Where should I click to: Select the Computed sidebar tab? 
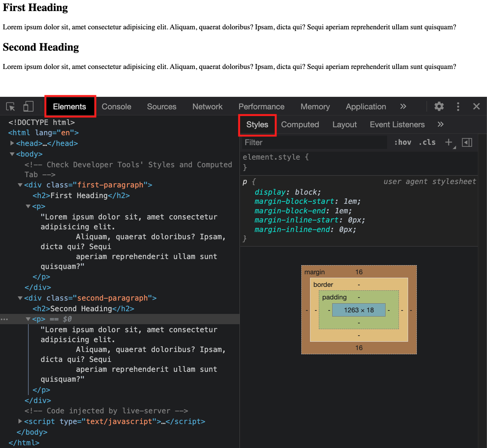tap(300, 125)
